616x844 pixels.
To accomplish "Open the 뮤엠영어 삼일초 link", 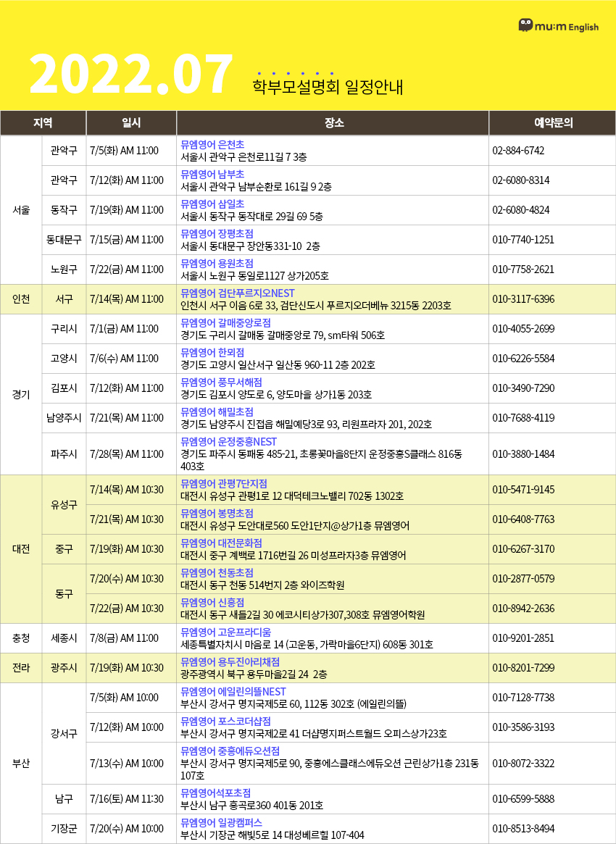I will click(x=212, y=204).
